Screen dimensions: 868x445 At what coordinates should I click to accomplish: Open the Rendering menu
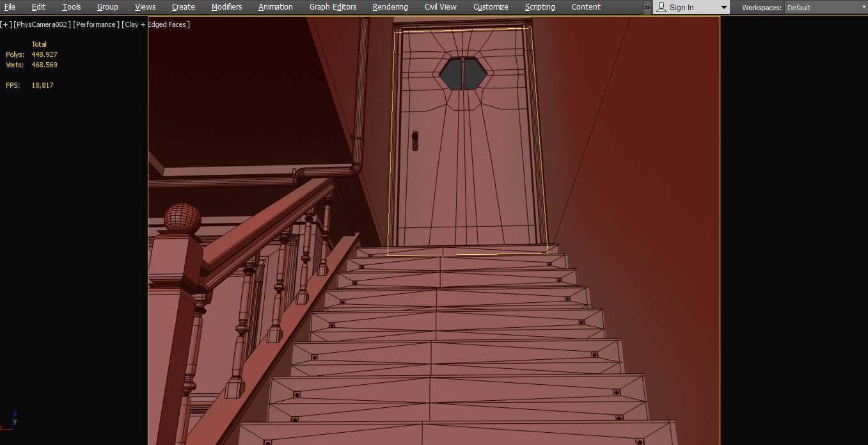[x=390, y=7]
